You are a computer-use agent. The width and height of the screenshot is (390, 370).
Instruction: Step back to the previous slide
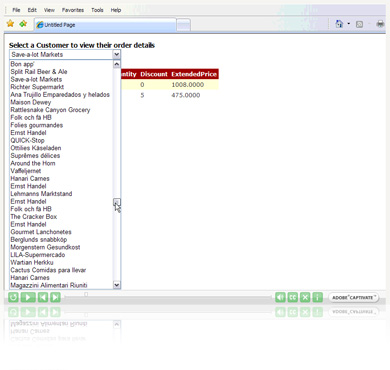tap(43, 297)
